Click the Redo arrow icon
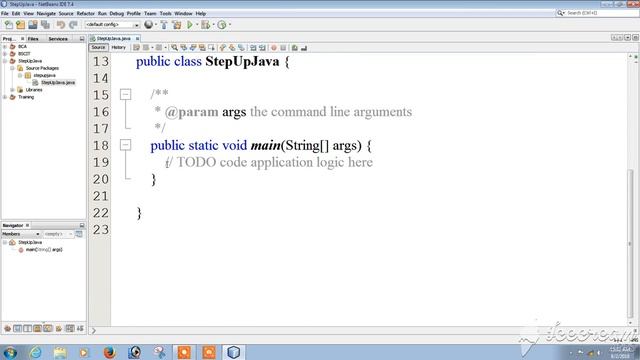This screenshot has height=360, width=640. pos(73,25)
